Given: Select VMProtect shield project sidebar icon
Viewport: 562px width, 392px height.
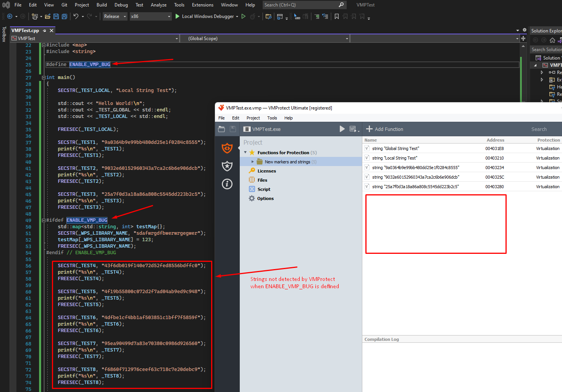Looking at the screenshot, I should pyautogui.click(x=227, y=148).
